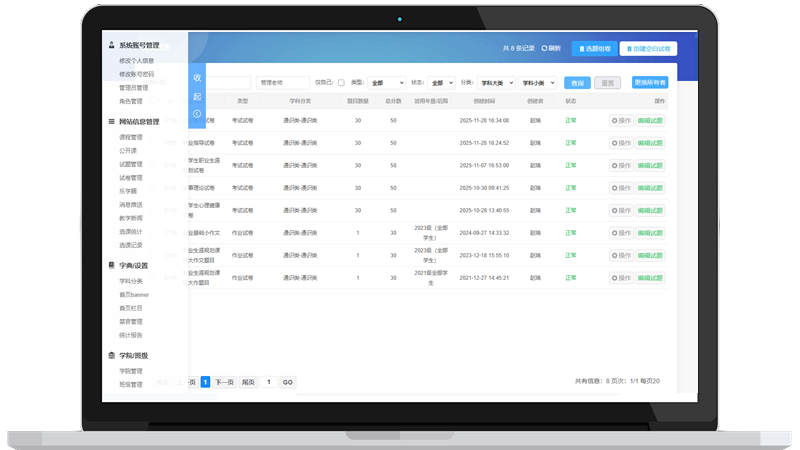
Task: Focus the page number input beside GO
Action: pyautogui.click(x=269, y=382)
